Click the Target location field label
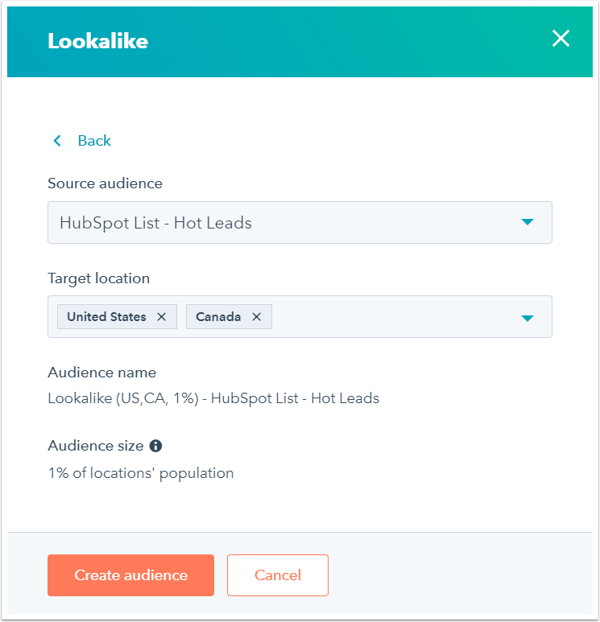600x622 pixels. tap(99, 278)
